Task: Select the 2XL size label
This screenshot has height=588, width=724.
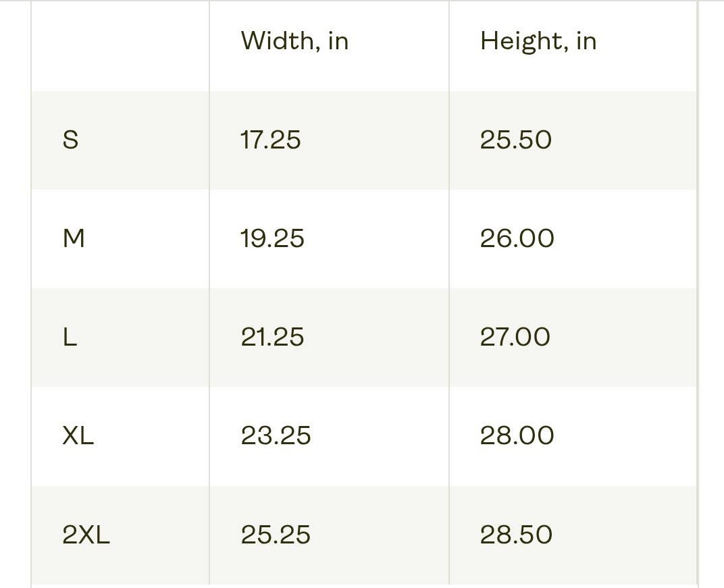Action: 86,535
